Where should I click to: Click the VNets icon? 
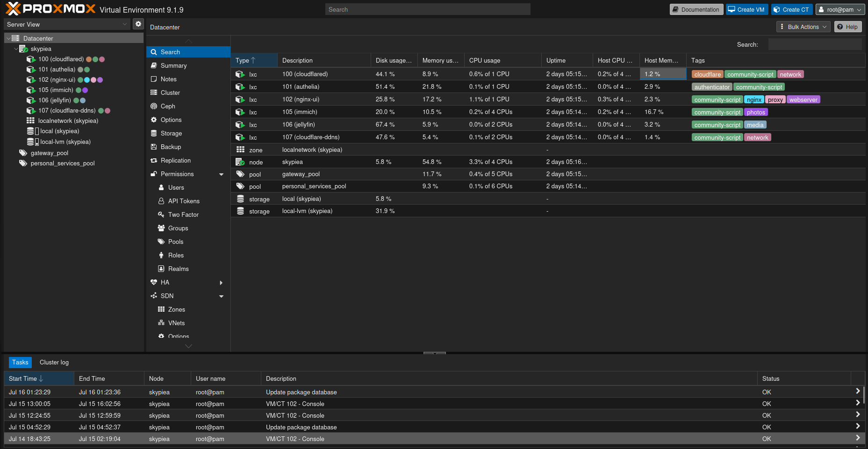click(x=161, y=323)
